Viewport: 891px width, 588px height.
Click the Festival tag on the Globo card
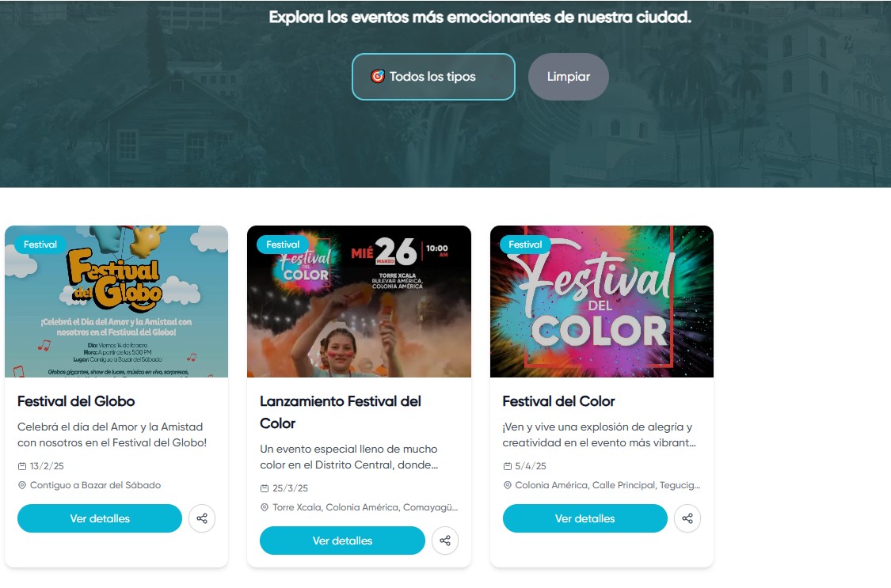click(40, 245)
